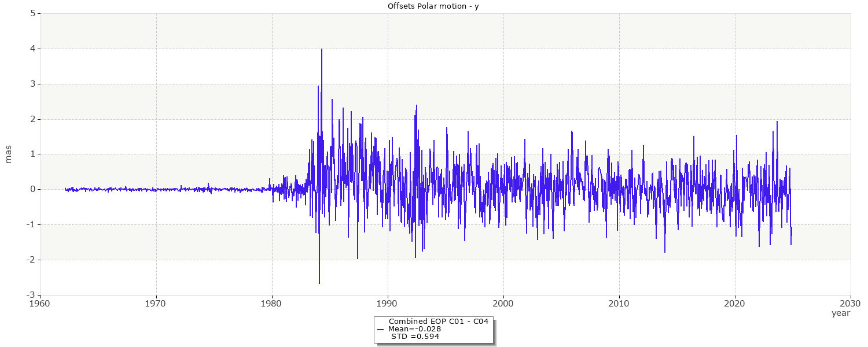Click the x-axis tick label 2020

735,302
